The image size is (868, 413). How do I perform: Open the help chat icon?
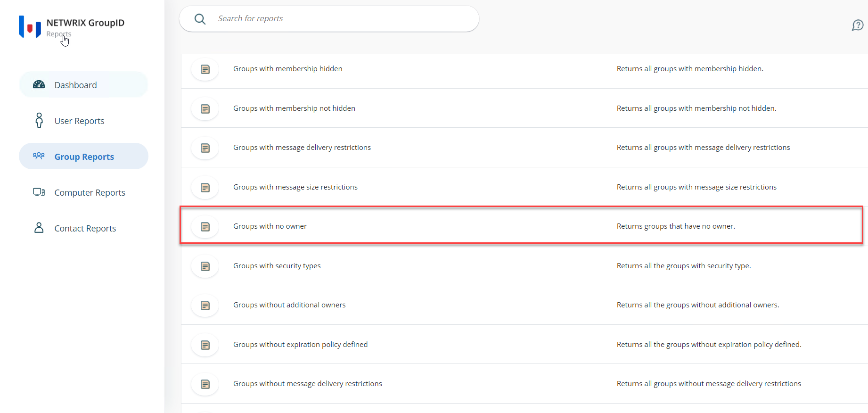click(858, 25)
